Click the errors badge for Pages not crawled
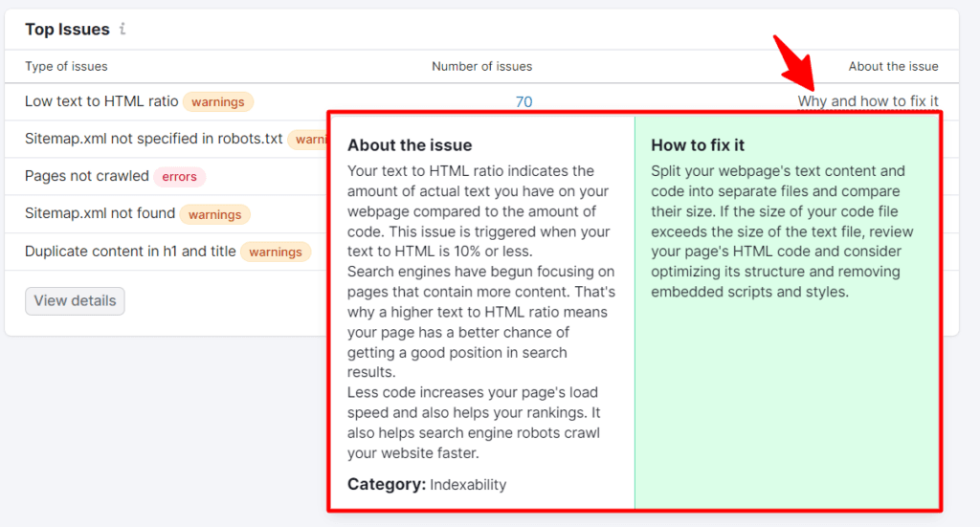 179,177
